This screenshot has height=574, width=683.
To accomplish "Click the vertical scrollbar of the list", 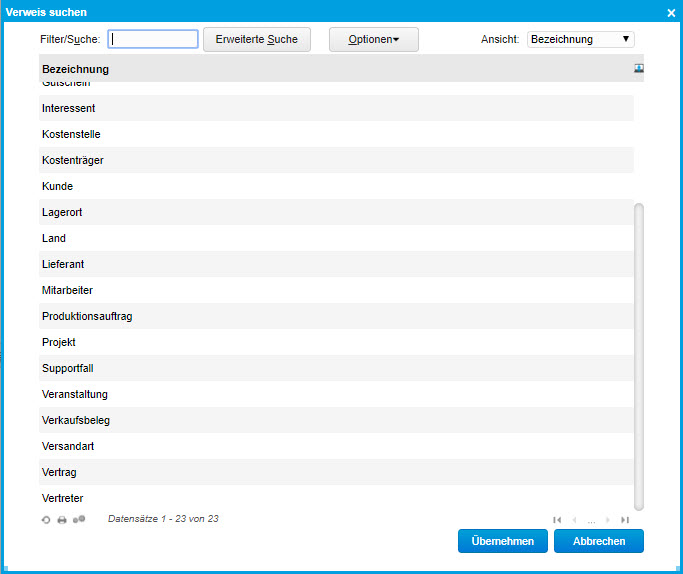I will coord(639,355).
